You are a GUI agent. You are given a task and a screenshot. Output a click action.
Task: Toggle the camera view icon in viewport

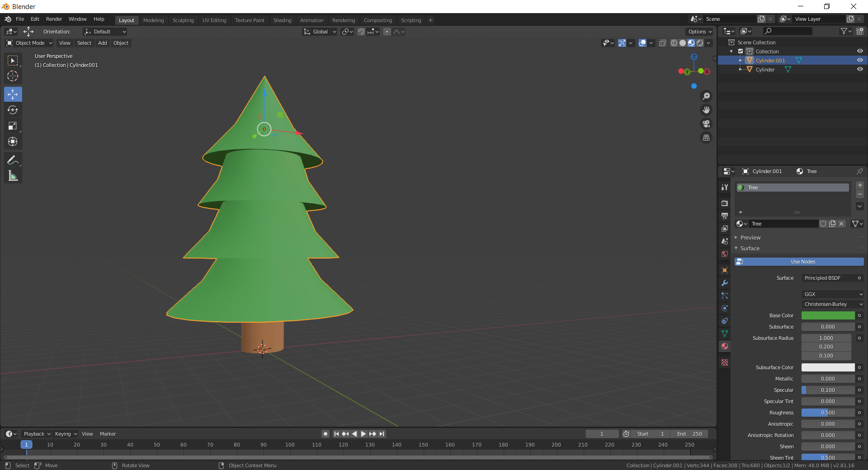(706, 123)
